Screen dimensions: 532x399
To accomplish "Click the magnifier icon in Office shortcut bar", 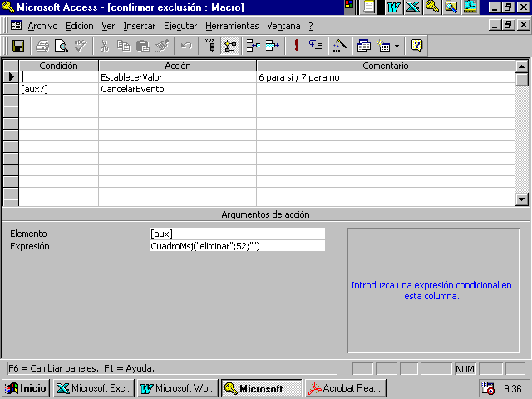I will pyautogui.click(x=451, y=7).
